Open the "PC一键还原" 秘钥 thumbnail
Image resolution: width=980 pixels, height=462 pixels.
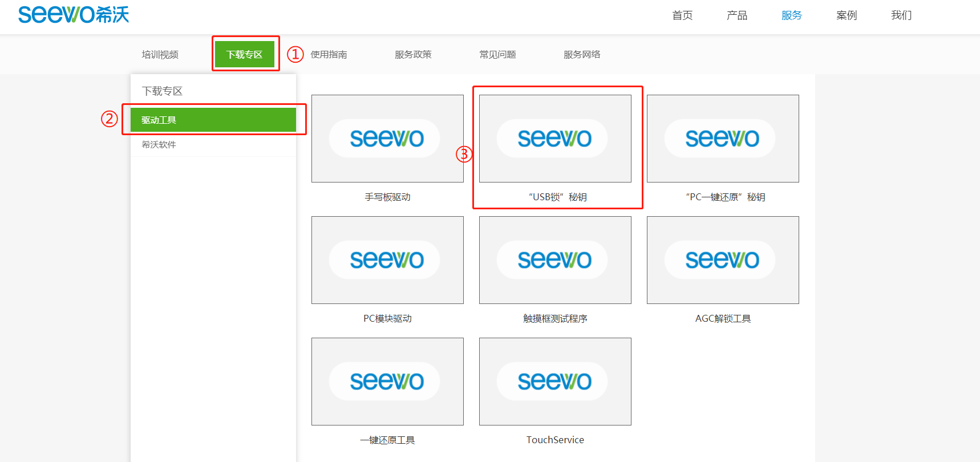(x=723, y=139)
